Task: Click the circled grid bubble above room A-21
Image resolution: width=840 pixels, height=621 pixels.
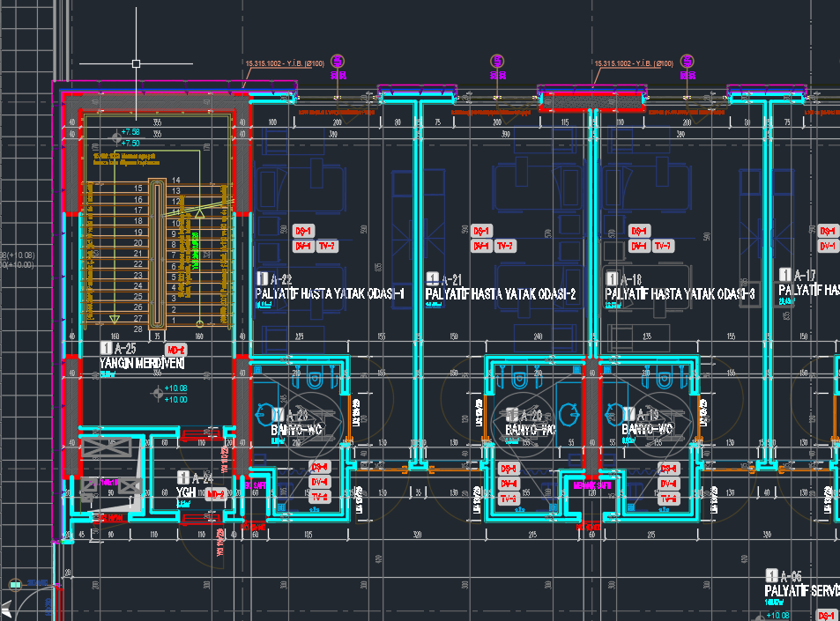Action: tap(498, 62)
